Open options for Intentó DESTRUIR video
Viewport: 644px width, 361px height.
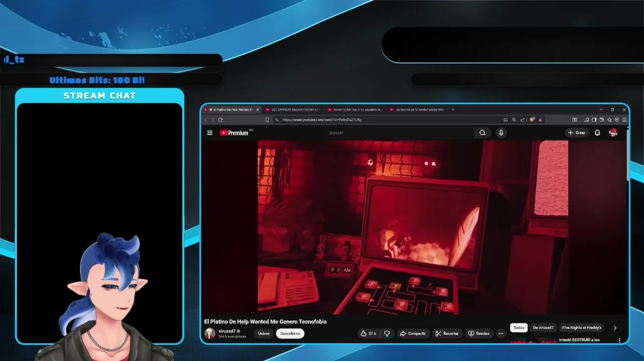[619, 340]
